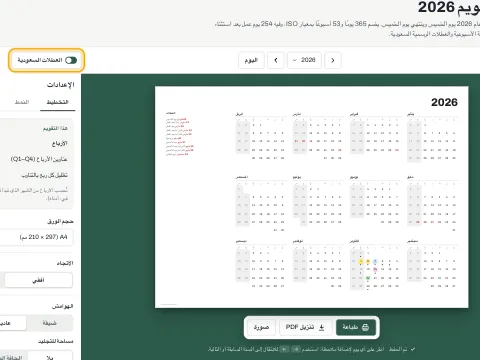Click the صورة export button
Screen dimensions: 480x360
(x=261, y=327)
